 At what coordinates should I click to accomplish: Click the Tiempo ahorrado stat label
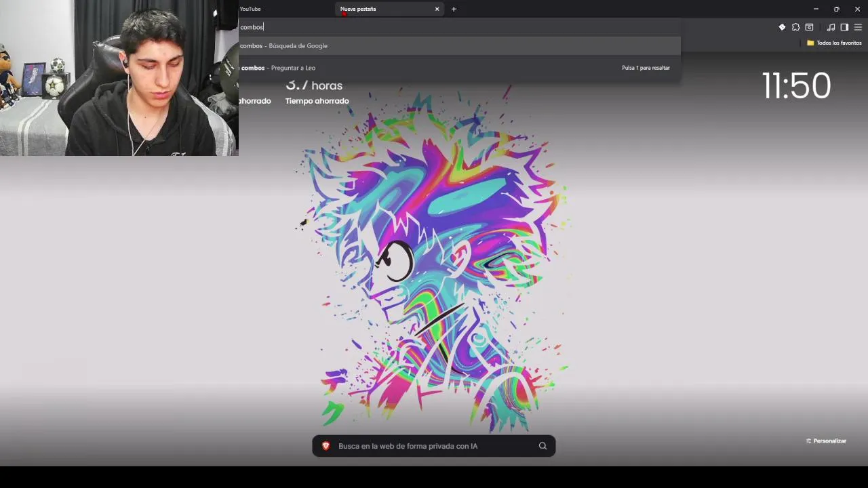tap(317, 101)
